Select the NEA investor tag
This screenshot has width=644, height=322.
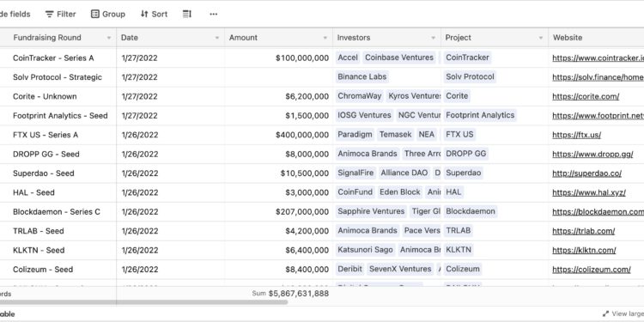coord(426,134)
